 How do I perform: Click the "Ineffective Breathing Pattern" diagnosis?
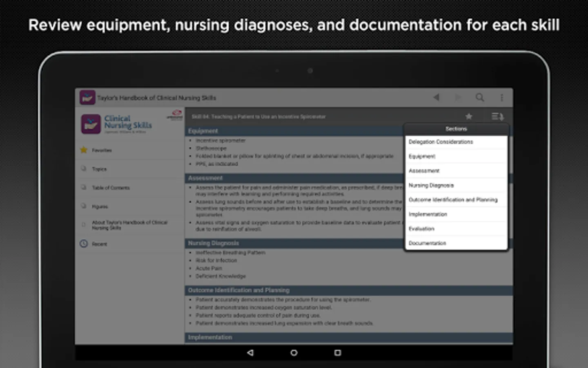(230, 252)
